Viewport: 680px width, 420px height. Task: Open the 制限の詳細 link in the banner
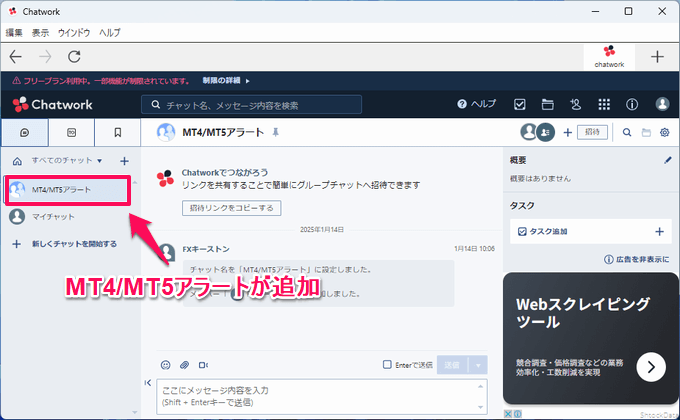[x=226, y=81]
